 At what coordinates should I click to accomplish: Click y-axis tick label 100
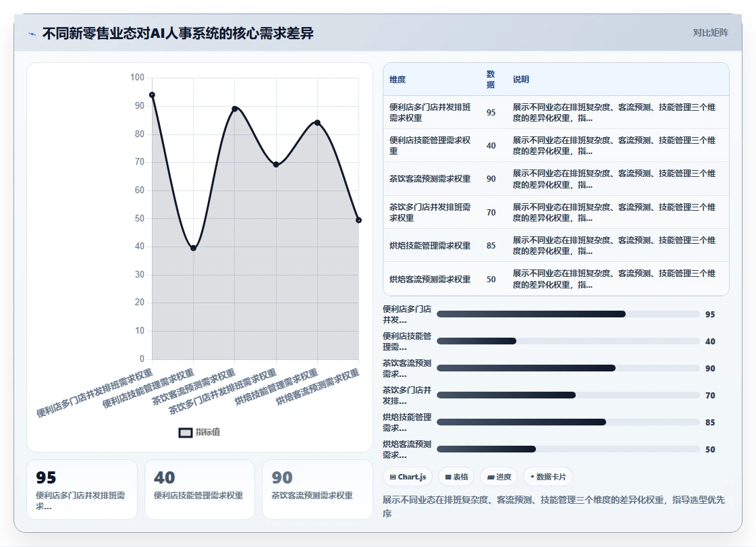[138, 77]
